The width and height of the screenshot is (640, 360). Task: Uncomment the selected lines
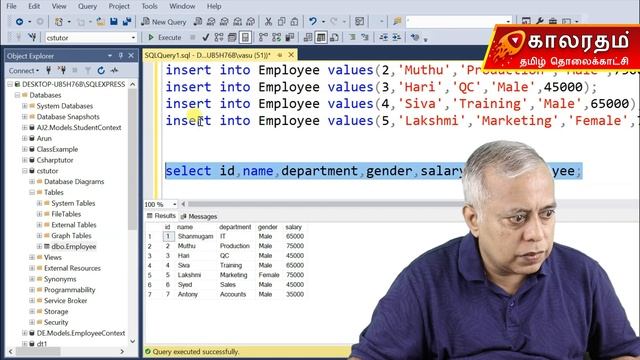[364, 38]
